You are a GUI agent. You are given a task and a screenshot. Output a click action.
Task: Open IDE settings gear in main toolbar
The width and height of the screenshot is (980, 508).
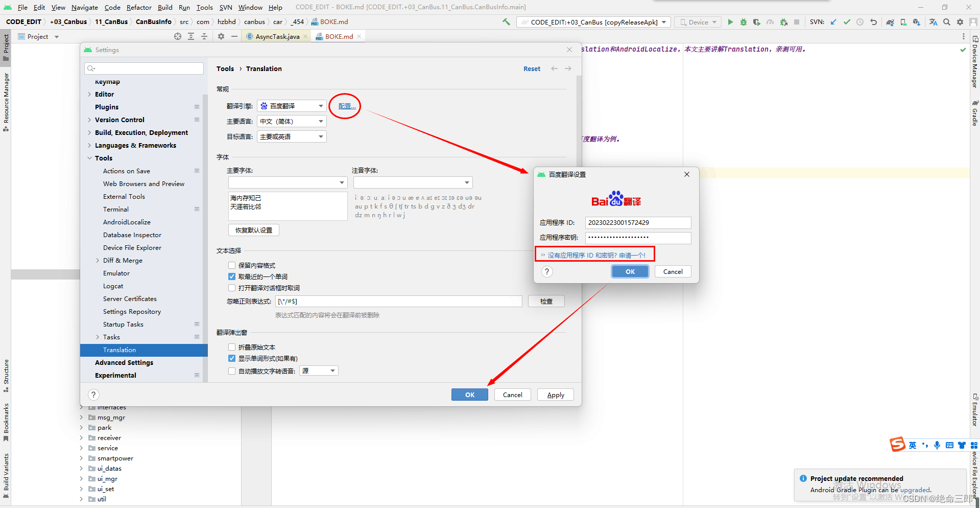tap(960, 22)
